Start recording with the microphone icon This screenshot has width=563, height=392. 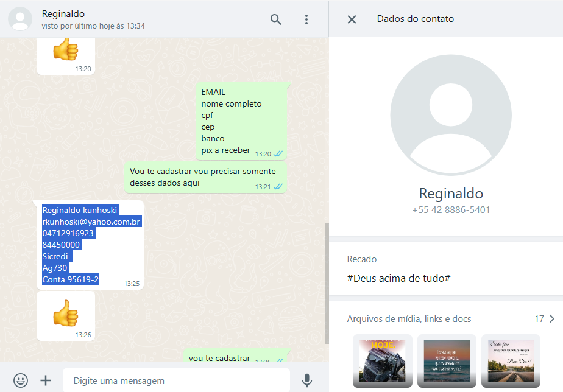point(307,380)
